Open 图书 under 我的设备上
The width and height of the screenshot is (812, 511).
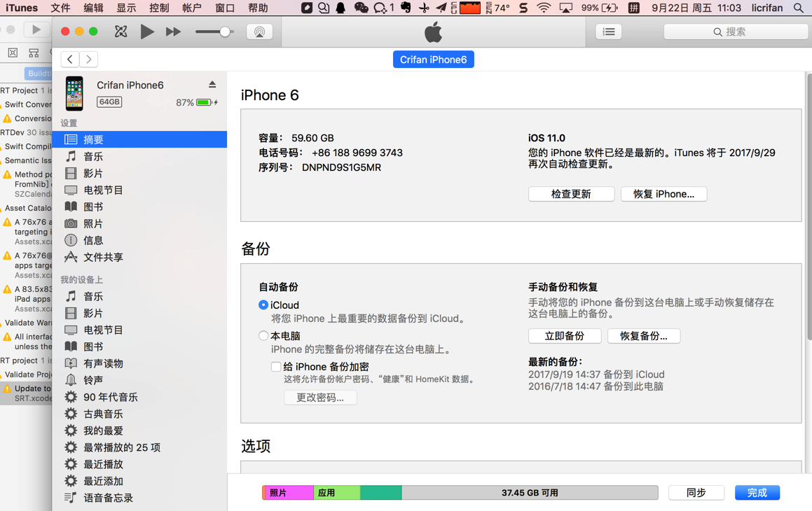click(139, 346)
